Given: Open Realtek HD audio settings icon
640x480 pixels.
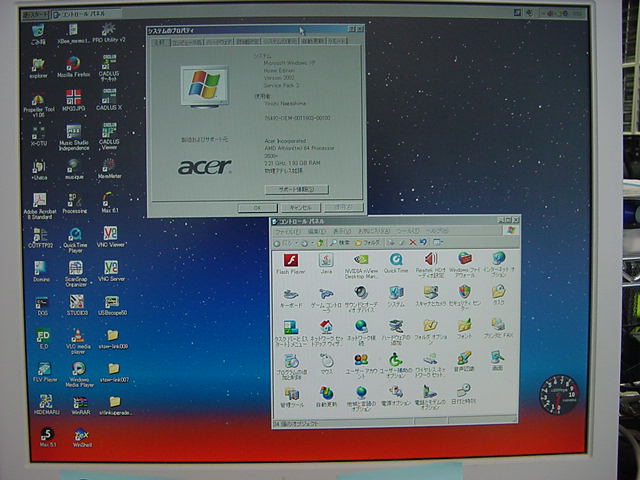Looking at the screenshot, I should (431, 261).
